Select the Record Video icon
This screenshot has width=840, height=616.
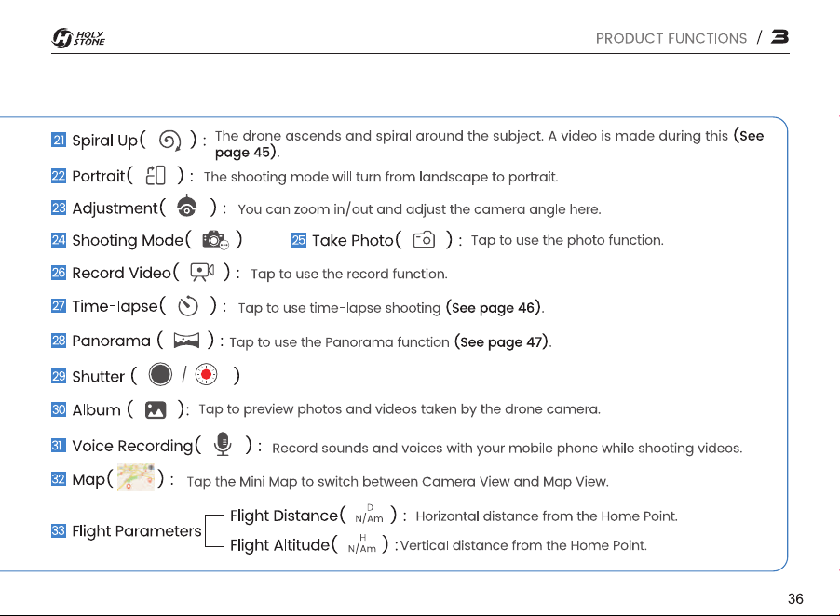pyautogui.click(x=202, y=273)
